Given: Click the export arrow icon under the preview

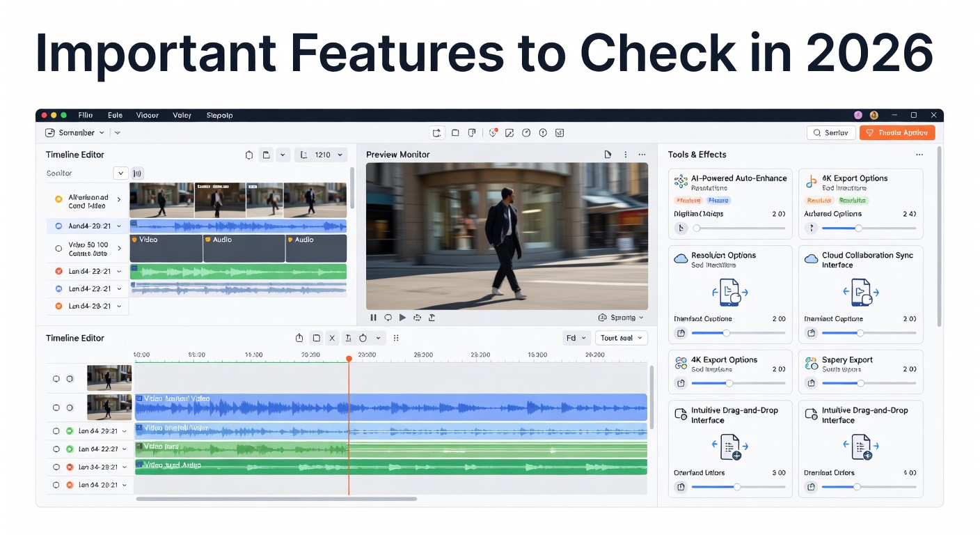Looking at the screenshot, I should click(x=432, y=318).
